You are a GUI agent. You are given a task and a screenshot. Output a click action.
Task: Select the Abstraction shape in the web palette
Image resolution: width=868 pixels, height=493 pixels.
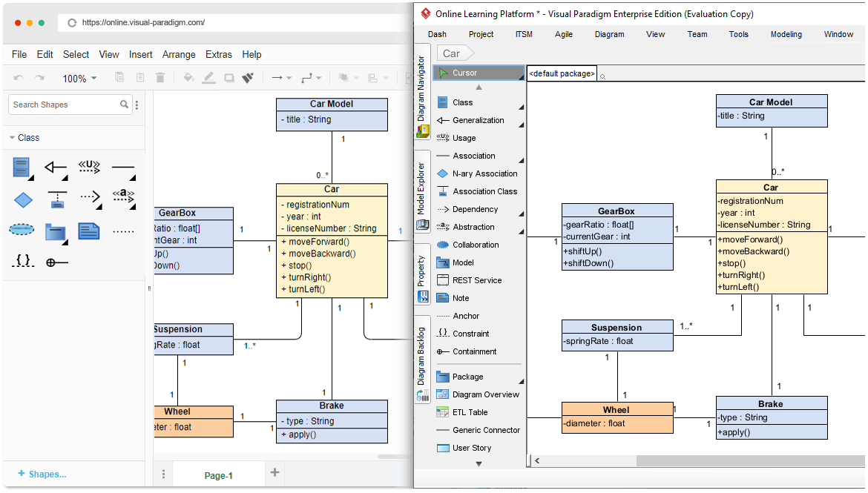click(x=123, y=196)
